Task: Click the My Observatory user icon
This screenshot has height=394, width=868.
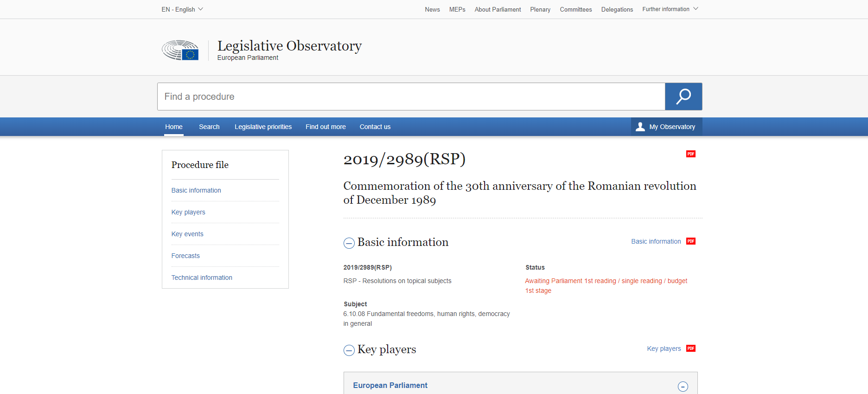Action: click(640, 127)
